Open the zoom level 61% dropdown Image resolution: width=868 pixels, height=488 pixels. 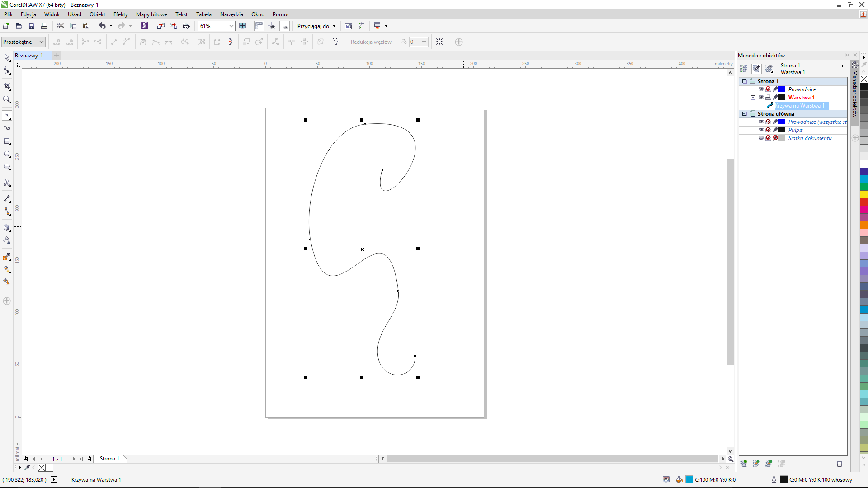(x=231, y=26)
